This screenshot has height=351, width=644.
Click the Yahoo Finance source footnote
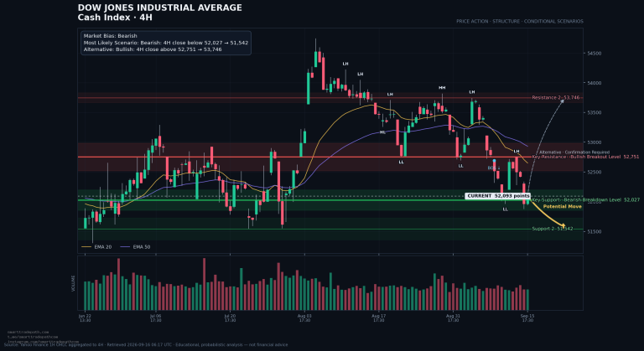pyautogui.click(x=146, y=345)
